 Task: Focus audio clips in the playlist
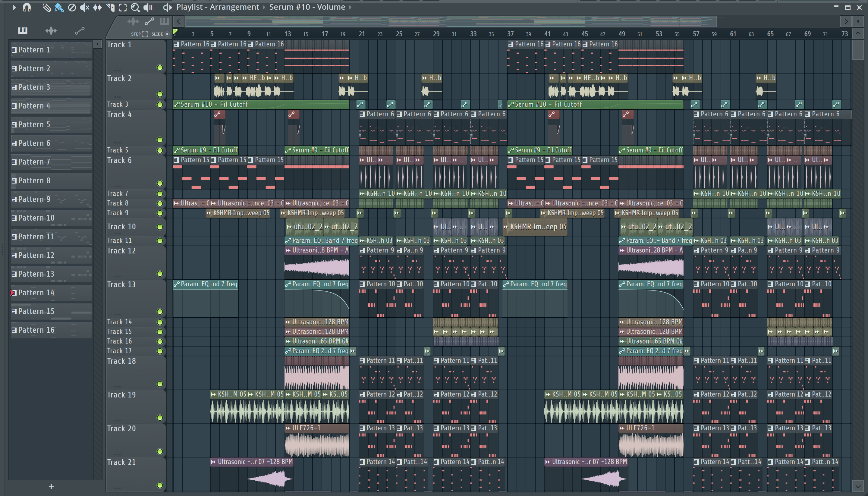133,22
